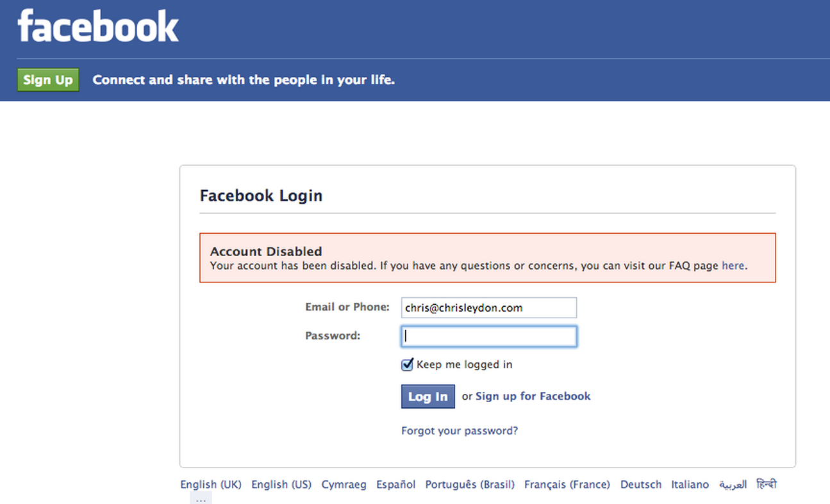Click the green Sign Up button
The image size is (830, 504).
click(47, 79)
